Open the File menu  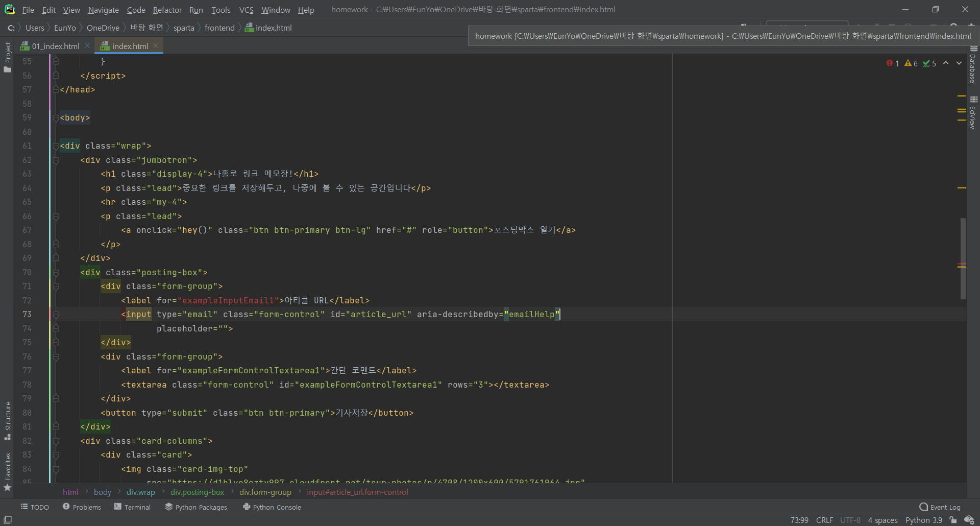coord(28,10)
